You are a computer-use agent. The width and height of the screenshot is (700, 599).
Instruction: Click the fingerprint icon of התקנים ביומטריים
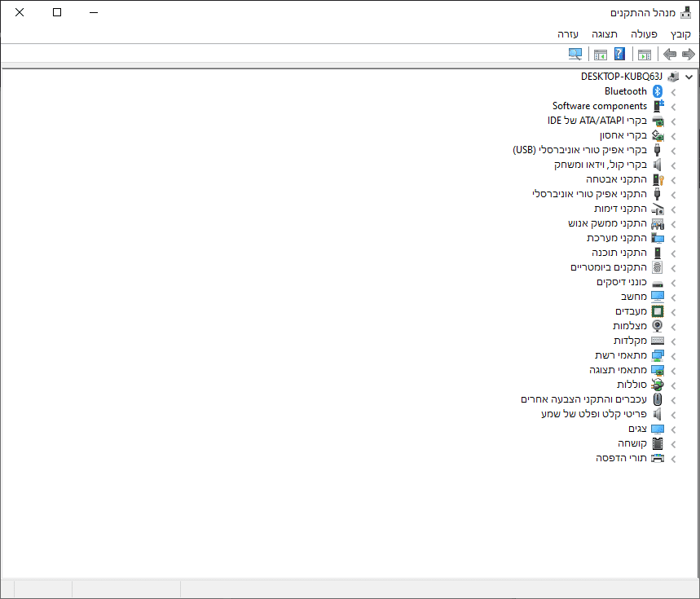pos(657,267)
